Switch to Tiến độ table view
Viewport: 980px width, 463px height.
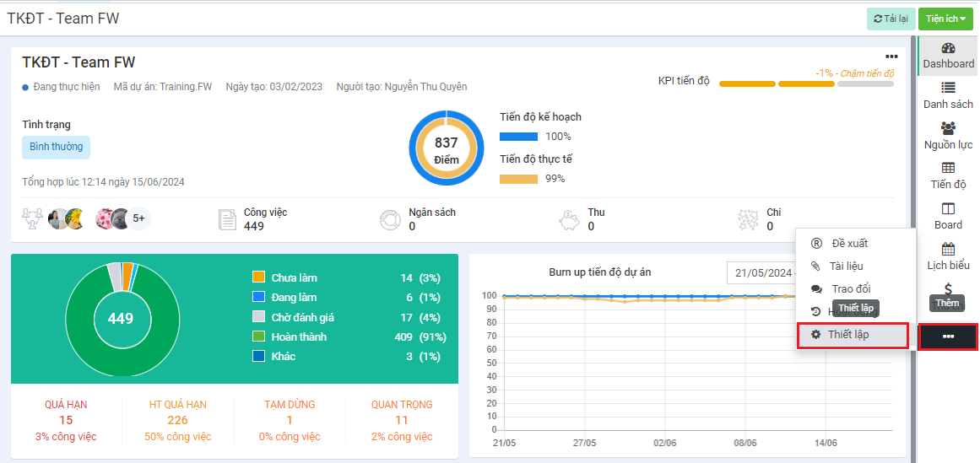[948, 175]
